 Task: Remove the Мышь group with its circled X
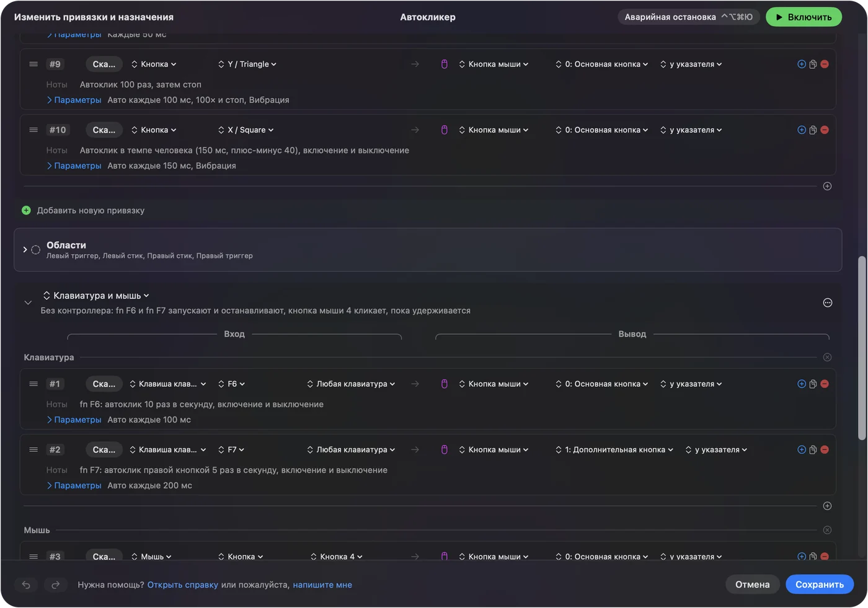tap(827, 531)
